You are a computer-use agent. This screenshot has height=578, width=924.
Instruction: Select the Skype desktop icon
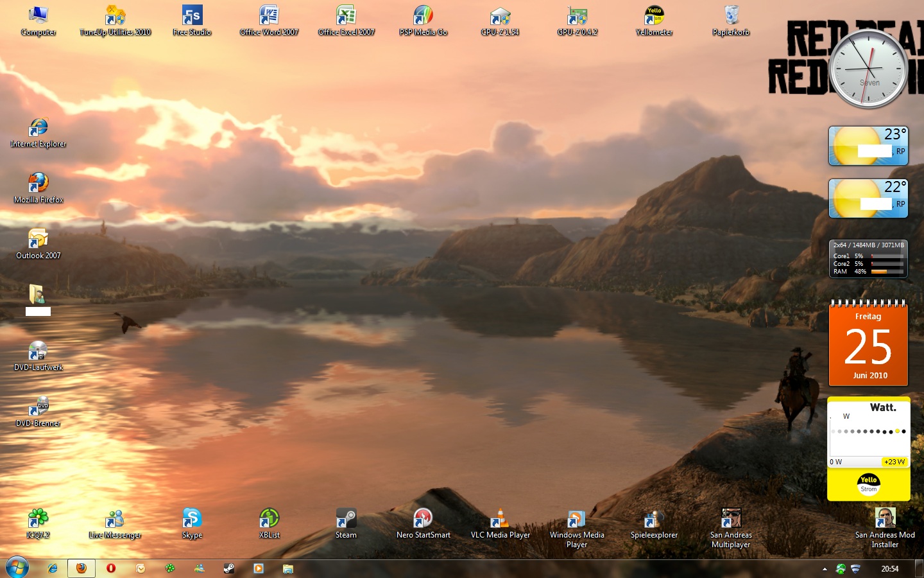pyautogui.click(x=192, y=523)
